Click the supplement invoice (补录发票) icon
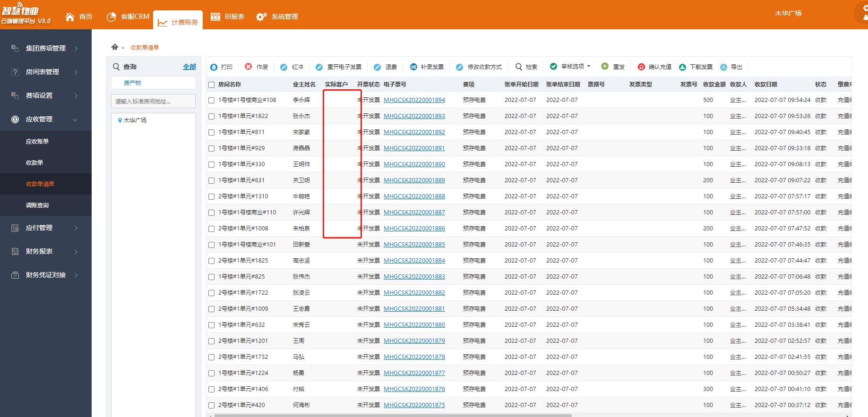 [x=413, y=67]
